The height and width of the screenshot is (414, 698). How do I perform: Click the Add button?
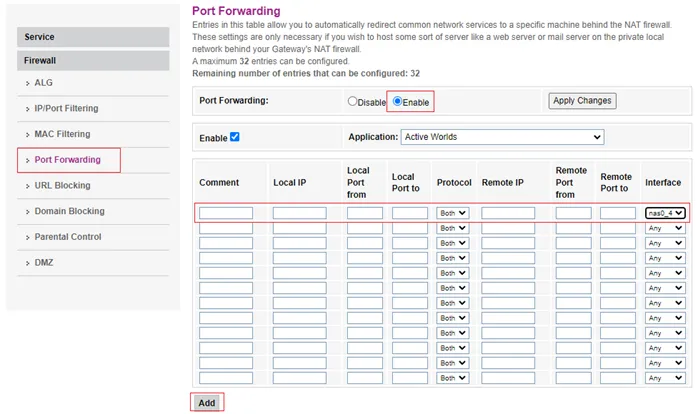tap(206, 402)
